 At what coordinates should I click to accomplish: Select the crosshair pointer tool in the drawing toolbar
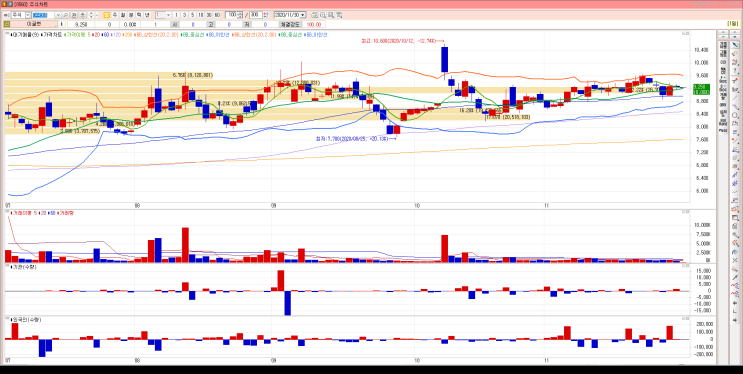pos(735,45)
